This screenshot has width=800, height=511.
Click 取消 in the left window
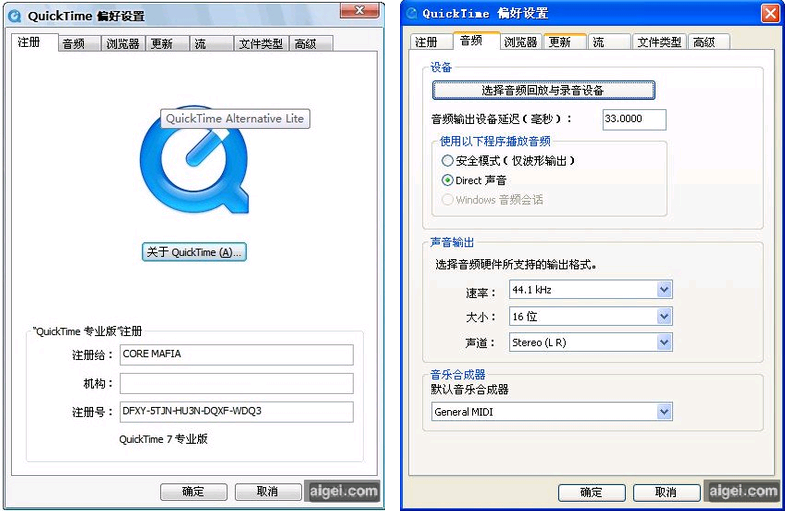(x=267, y=492)
